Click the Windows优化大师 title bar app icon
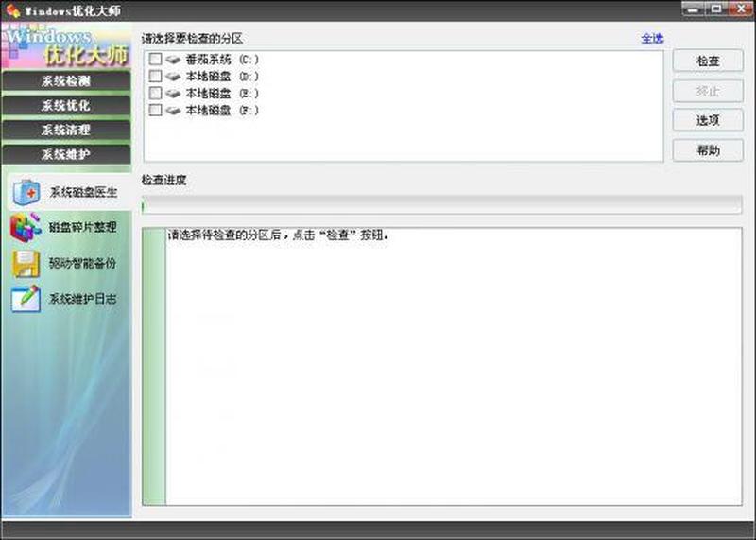Image resolution: width=756 pixels, height=540 pixels. coord(13,10)
